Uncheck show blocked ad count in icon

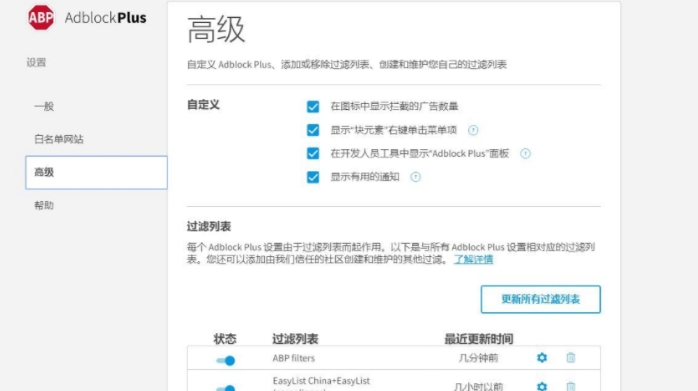pos(313,106)
